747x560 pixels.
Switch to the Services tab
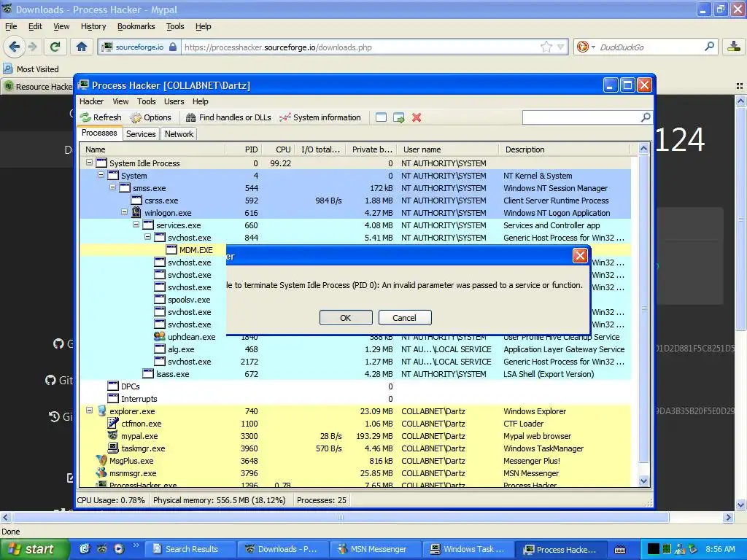pyautogui.click(x=141, y=134)
